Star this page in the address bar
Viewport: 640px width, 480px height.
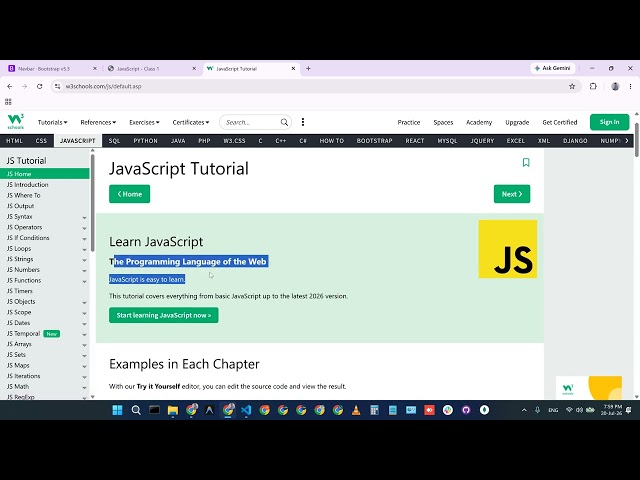pyautogui.click(x=572, y=86)
